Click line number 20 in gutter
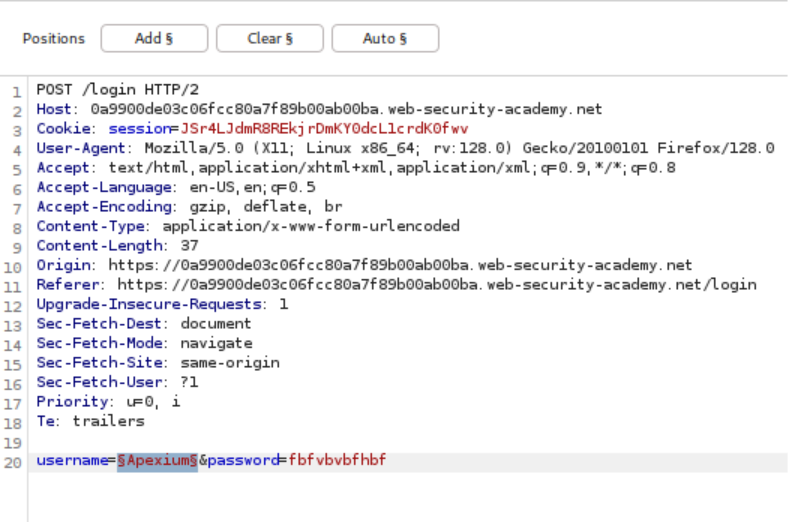This screenshot has height=522, width=789. [x=14, y=462]
